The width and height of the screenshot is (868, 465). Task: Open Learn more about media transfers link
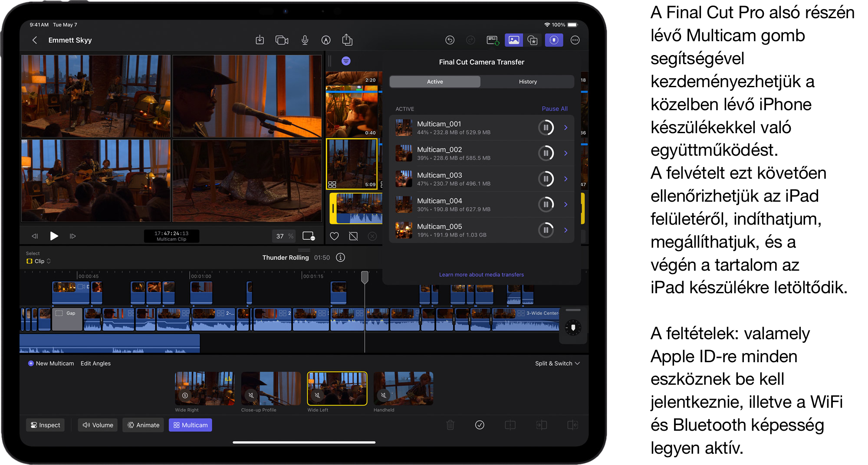pos(481,275)
